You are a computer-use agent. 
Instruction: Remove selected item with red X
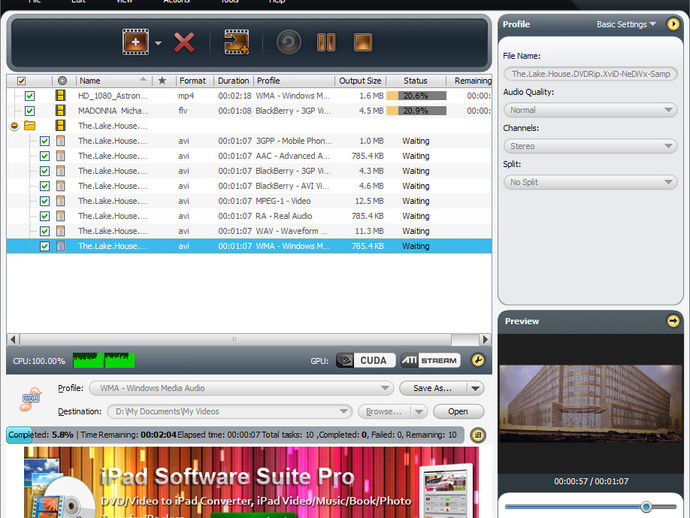click(184, 43)
